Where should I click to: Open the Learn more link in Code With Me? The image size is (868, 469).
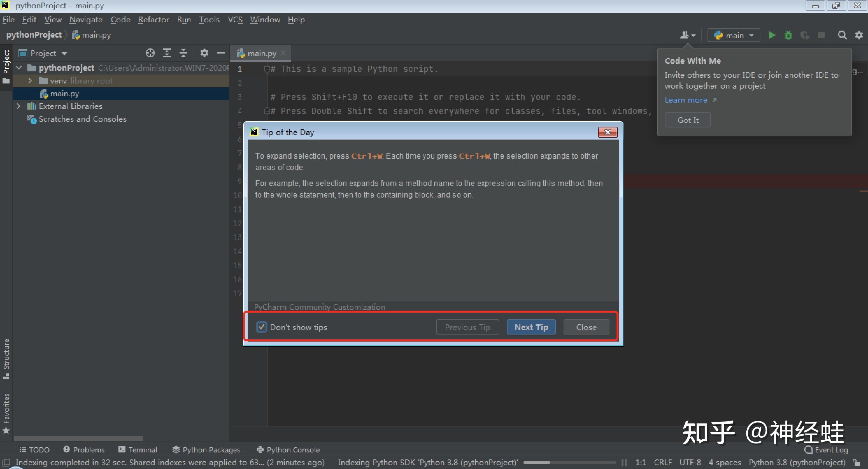pos(686,100)
